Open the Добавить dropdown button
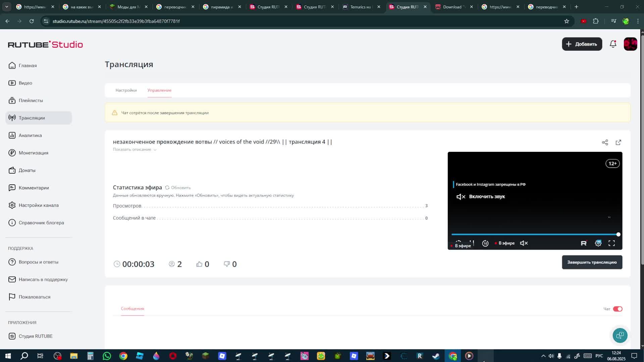This screenshot has height=362, width=644. 582,44
